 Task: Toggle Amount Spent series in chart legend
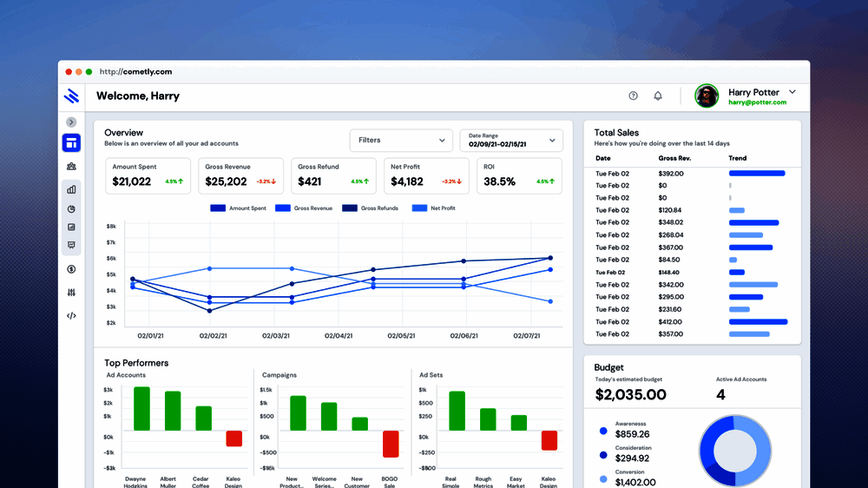[239, 208]
